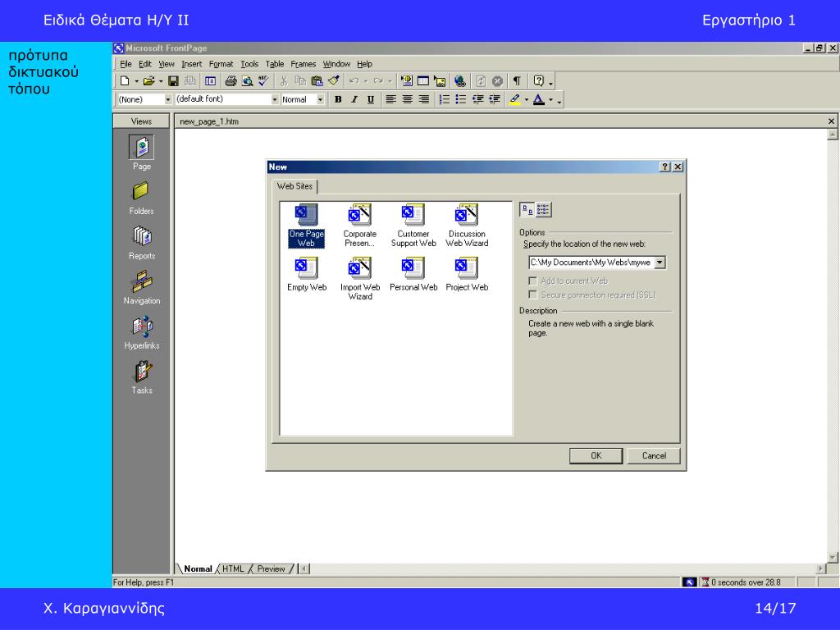Select the Empty Web template

(x=307, y=274)
